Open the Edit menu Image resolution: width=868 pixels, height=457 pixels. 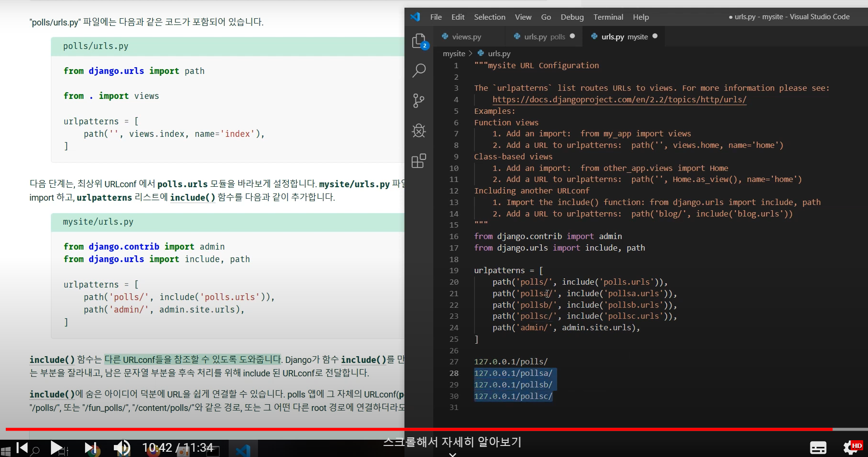click(x=458, y=17)
